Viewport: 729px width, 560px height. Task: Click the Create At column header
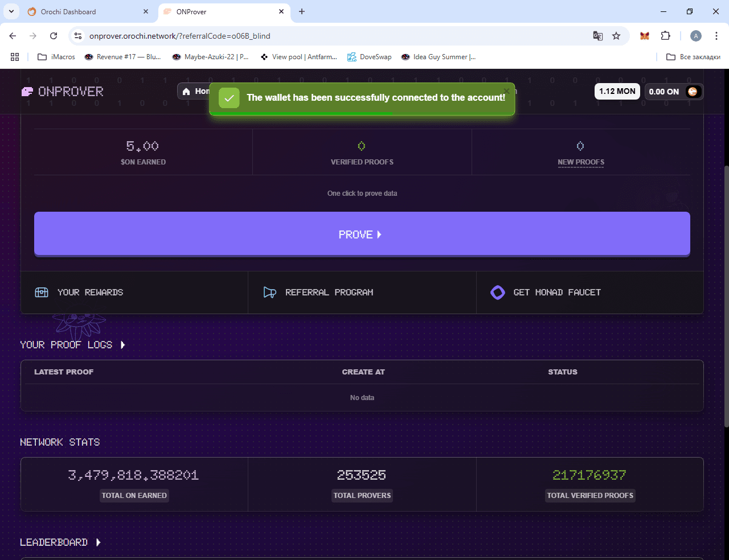pyautogui.click(x=363, y=372)
